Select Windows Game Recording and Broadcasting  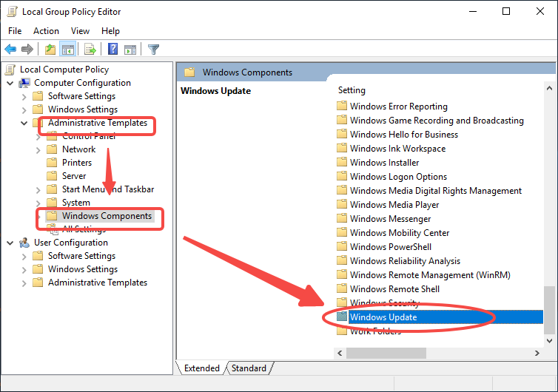click(437, 121)
